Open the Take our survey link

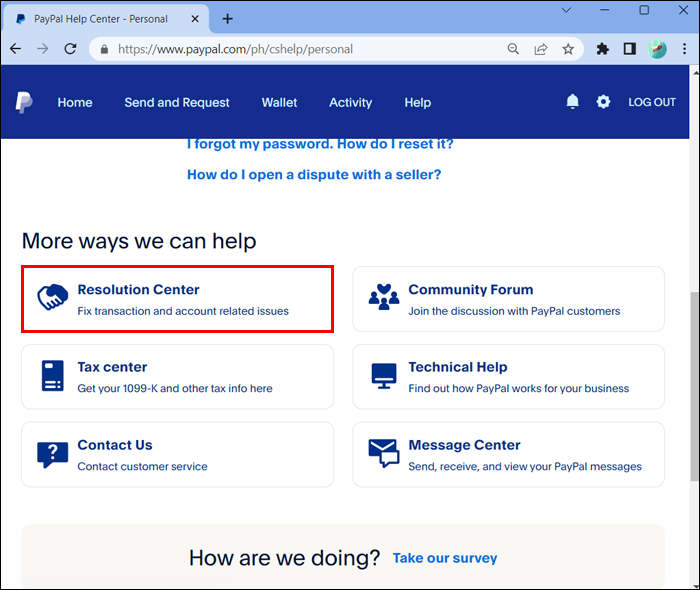444,558
